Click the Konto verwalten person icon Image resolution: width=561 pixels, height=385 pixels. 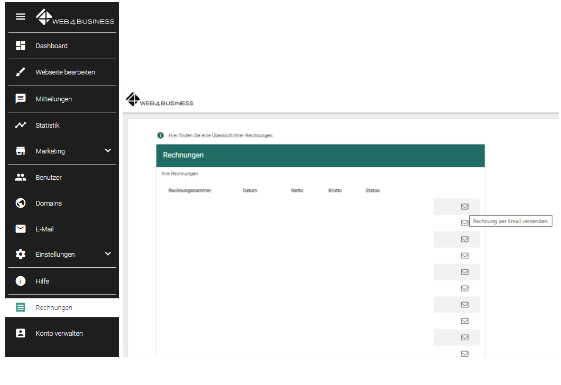[20, 333]
